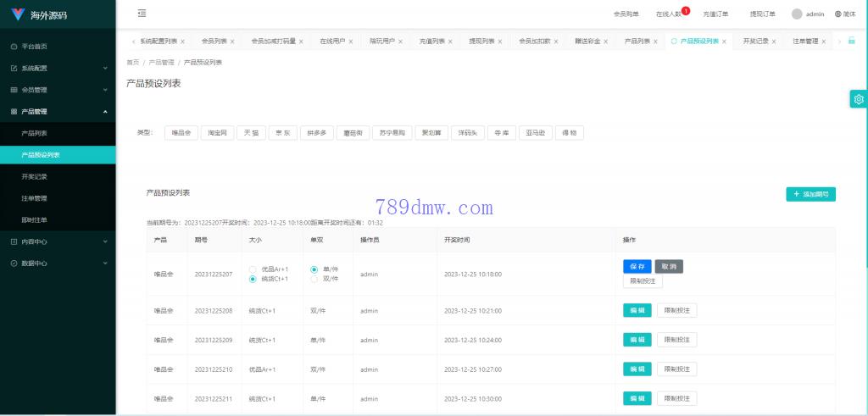Switch to the 充值列表 tab
This screenshot has width=868, height=416.
(x=431, y=41)
